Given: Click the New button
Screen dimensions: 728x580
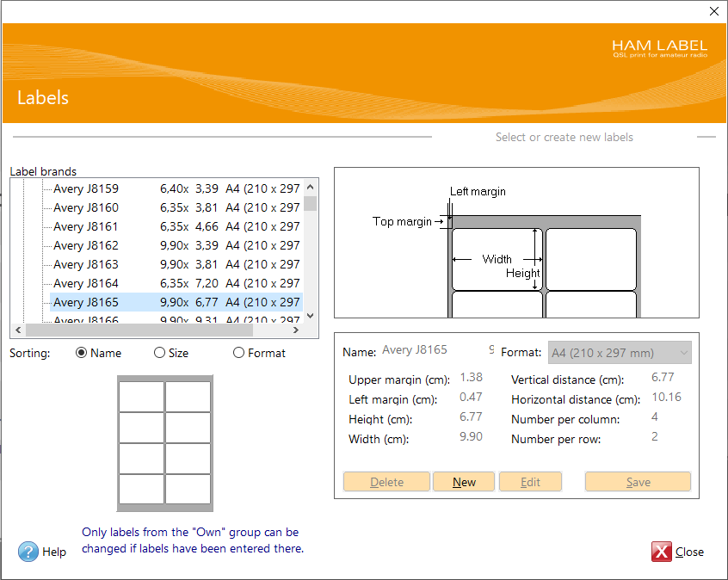Looking at the screenshot, I should (464, 482).
